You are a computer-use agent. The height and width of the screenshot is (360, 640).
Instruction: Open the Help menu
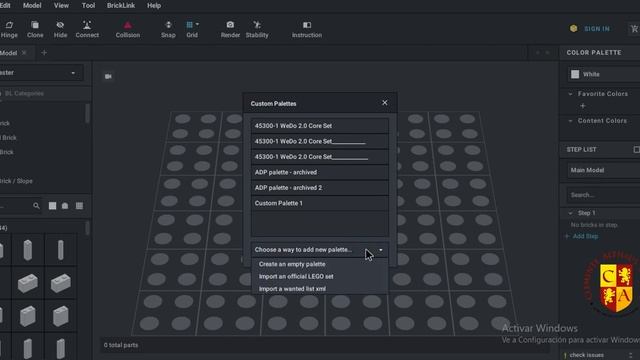tap(154, 6)
